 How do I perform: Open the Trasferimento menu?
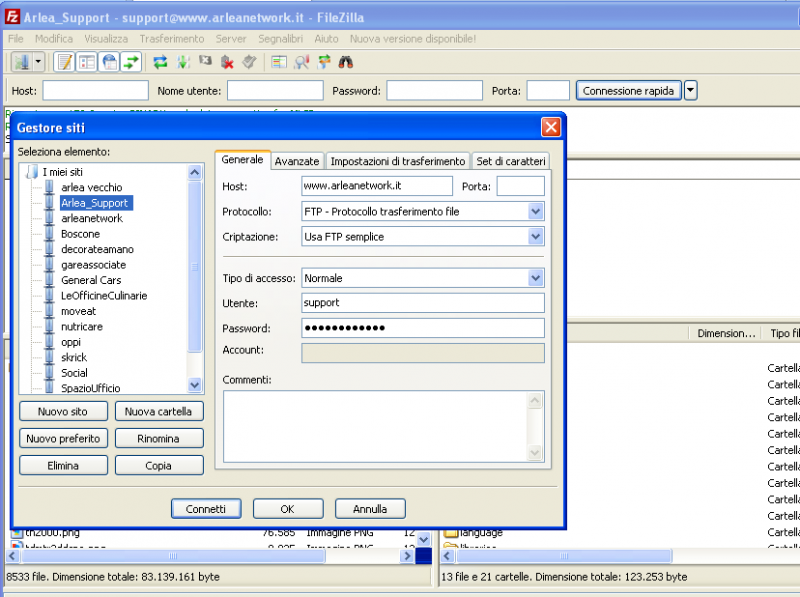[x=172, y=39]
